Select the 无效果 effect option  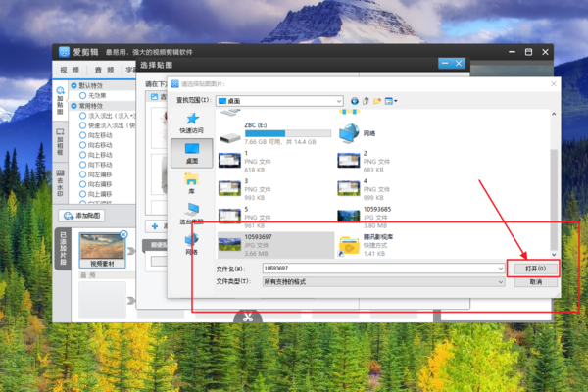click(x=93, y=96)
